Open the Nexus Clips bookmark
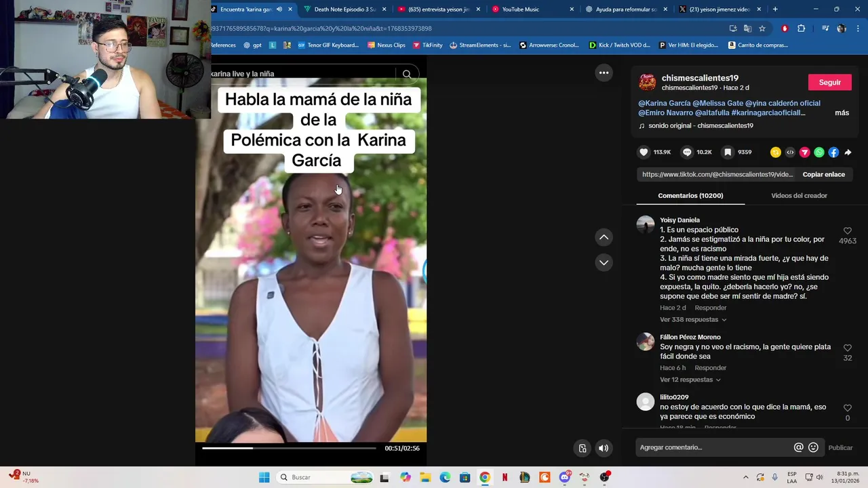 click(387, 45)
